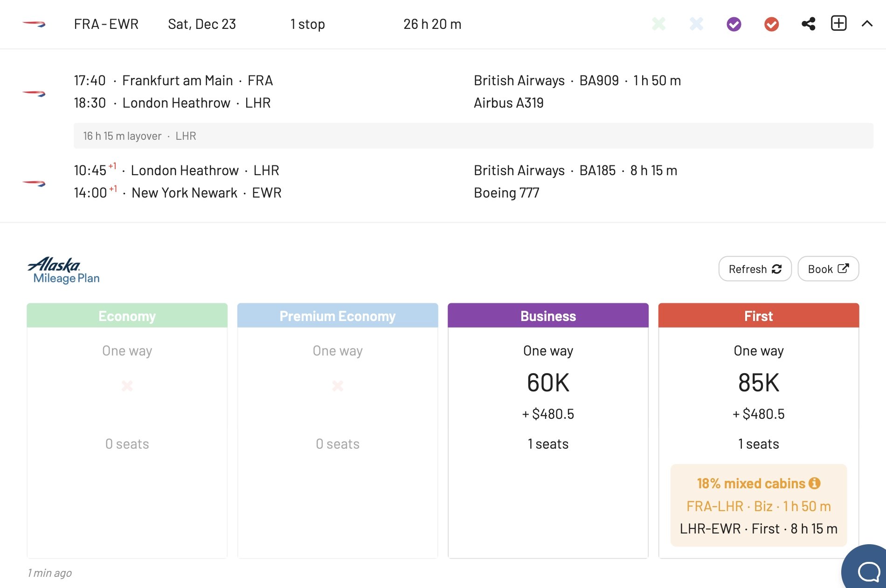Click 'FRA-LHR · Biz · 1 h 50 m' line
The height and width of the screenshot is (588, 886).
[x=759, y=506]
